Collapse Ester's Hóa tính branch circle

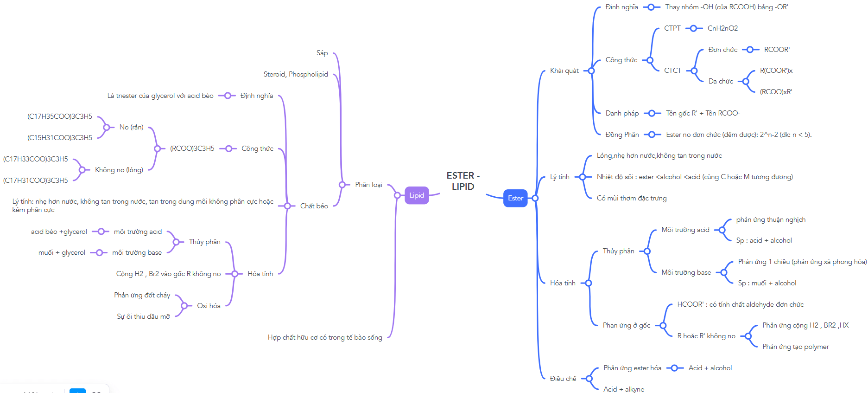(x=589, y=283)
